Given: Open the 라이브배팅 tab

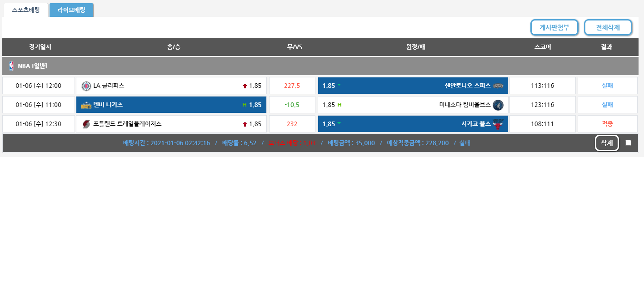Looking at the screenshot, I should [71, 10].
